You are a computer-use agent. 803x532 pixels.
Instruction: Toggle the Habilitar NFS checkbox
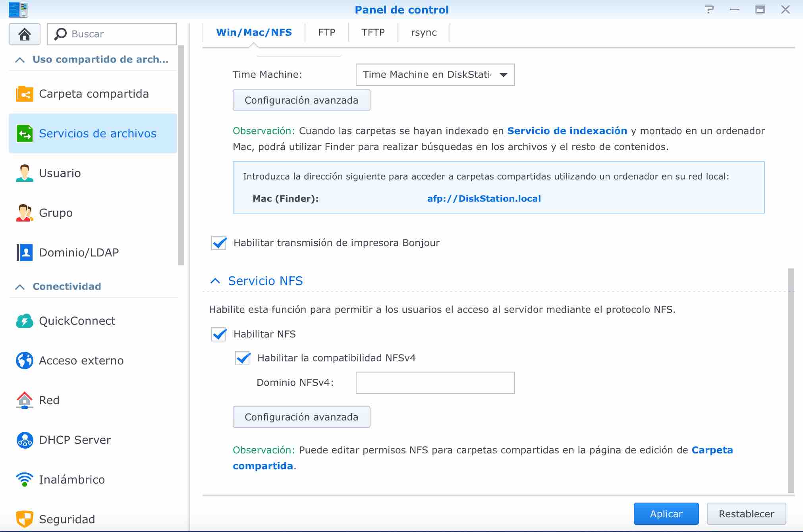click(219, 334)
